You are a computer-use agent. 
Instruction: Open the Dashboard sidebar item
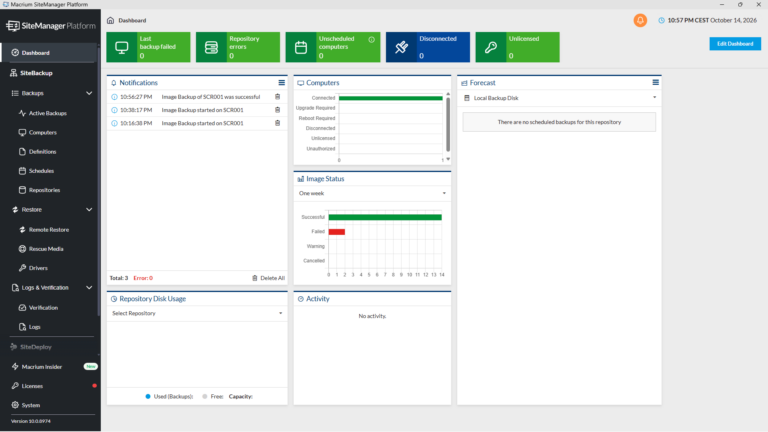click(x=49, y=52)
